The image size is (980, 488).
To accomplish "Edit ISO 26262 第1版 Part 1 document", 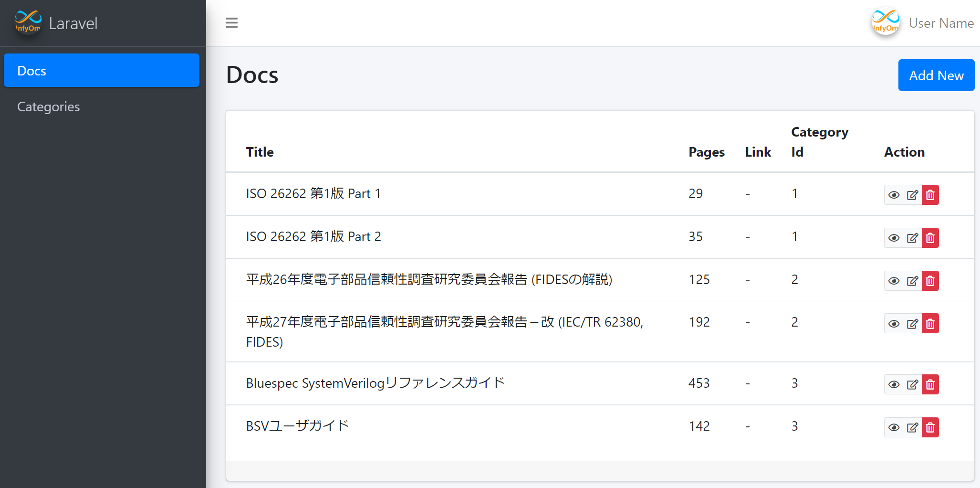I will click(x=912, y=195).
